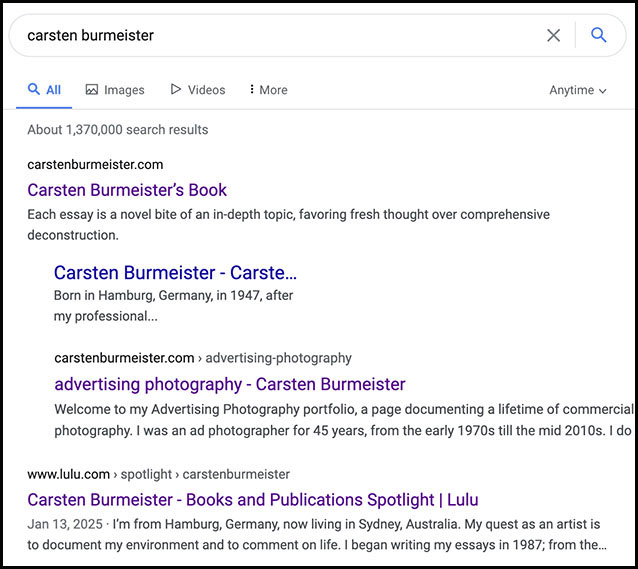Viewport: 638px width, 569px height.
Task: Expand the Anytime date filter dropdown
Action: (x=577, y=90)
